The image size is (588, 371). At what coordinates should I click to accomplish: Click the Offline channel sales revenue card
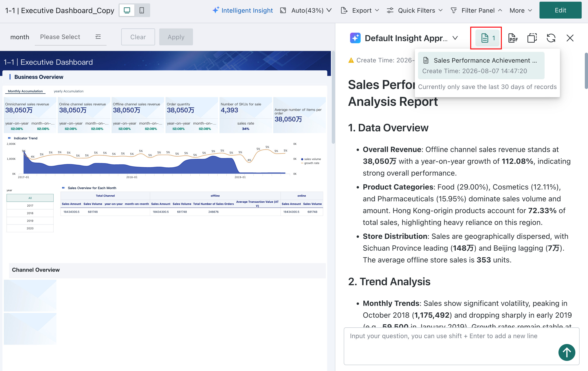point(138,115)
